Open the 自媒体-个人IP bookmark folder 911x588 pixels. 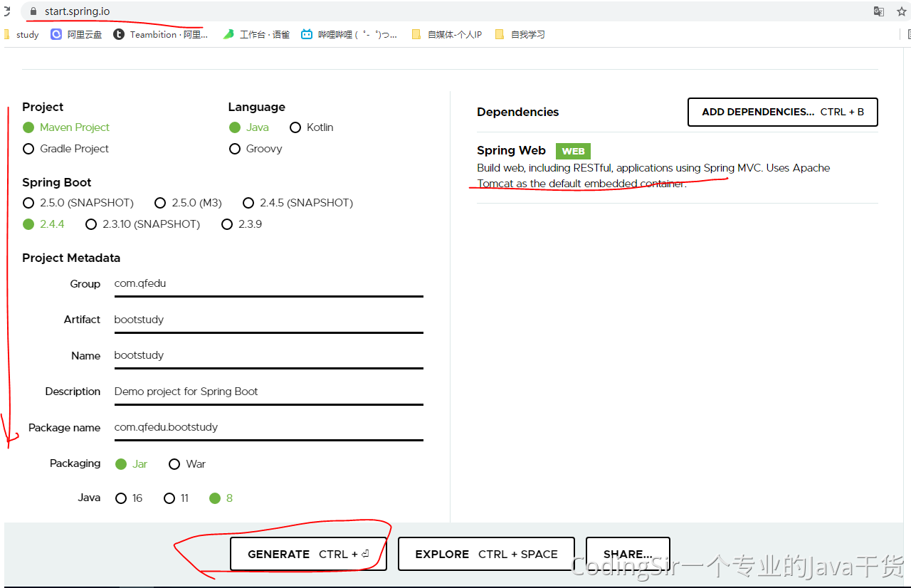[x=447, y=34]
